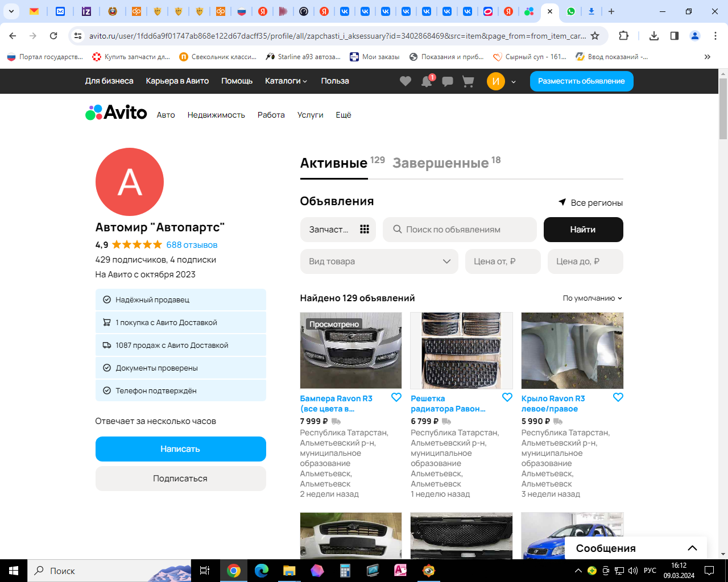Viewport: 728px width, 582px height.
Task: Open the Ещё menu in Avito navigation
Action: click(344, 115)
